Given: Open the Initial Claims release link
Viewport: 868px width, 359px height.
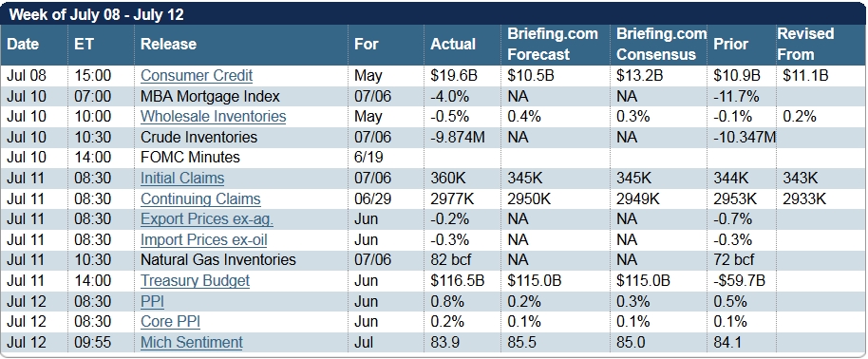Looking at the screenshot, I should click(182, 178).
